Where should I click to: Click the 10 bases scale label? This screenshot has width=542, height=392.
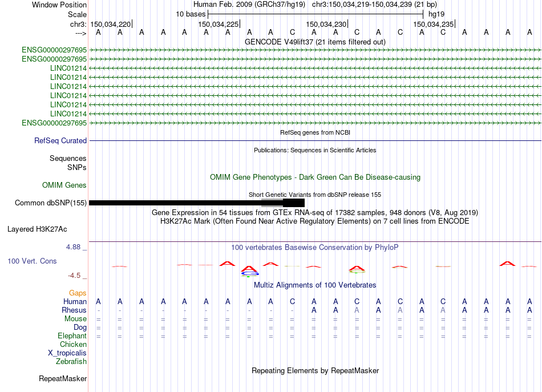(191, 14)
